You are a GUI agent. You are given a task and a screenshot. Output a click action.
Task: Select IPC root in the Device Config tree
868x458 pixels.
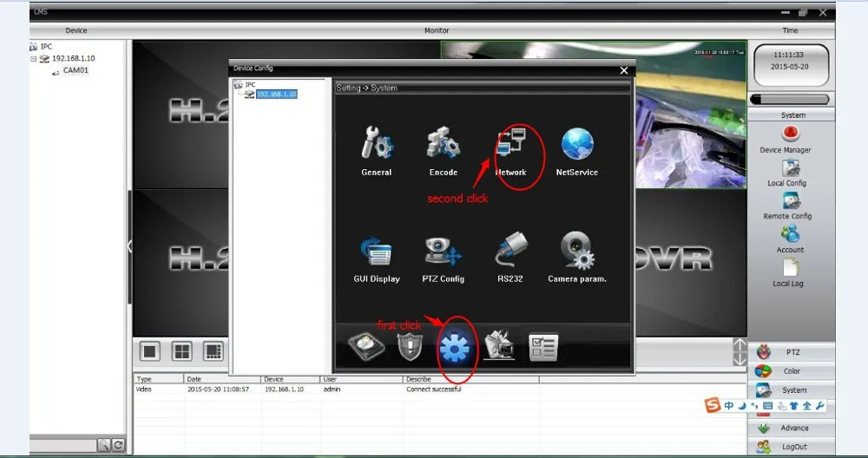tap(250, 85)
